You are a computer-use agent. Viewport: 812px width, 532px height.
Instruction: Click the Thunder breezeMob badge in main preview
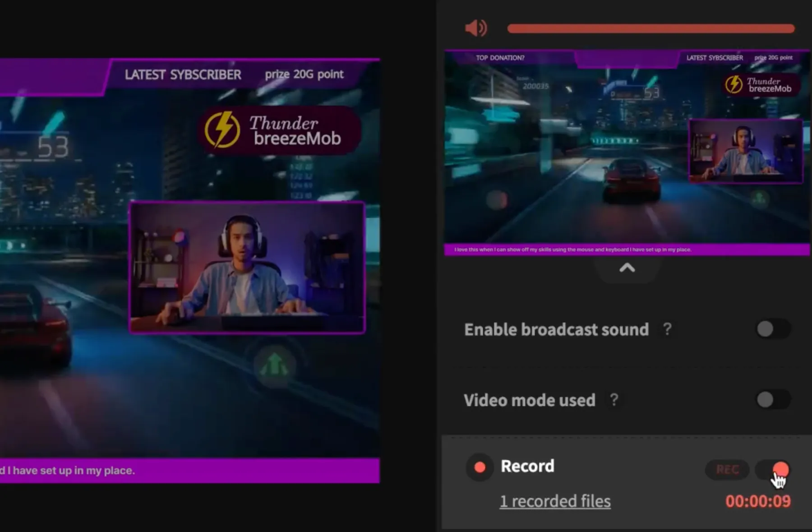coord(280,130)
